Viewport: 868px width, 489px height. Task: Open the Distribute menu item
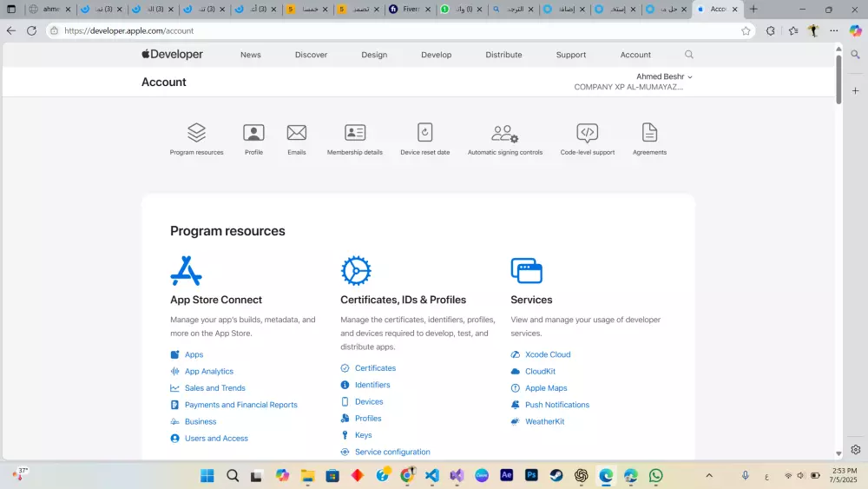pyautogui.click(x=503, y=55)
